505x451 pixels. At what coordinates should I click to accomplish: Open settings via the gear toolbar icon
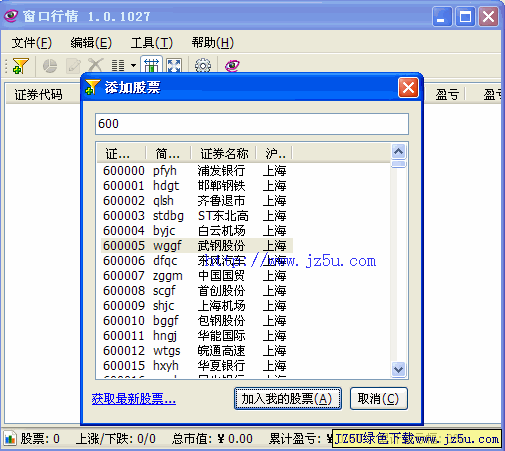(203, 66)
